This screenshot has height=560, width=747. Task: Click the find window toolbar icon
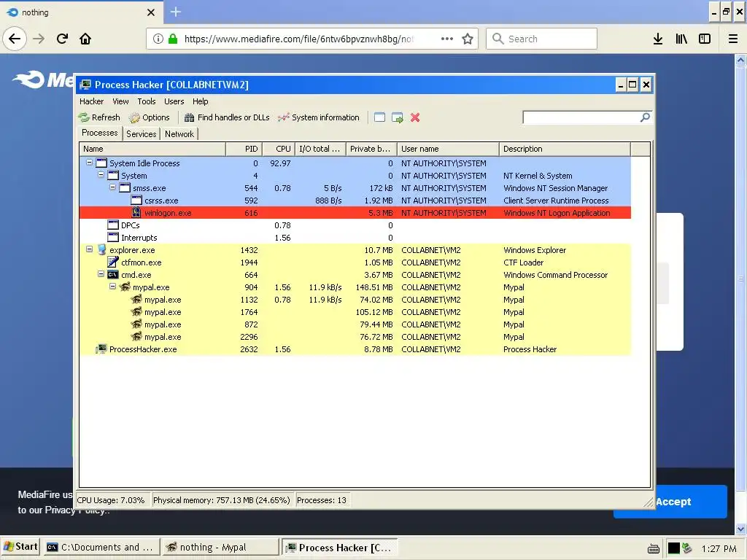pyautogui.click(x=379, y=117)
